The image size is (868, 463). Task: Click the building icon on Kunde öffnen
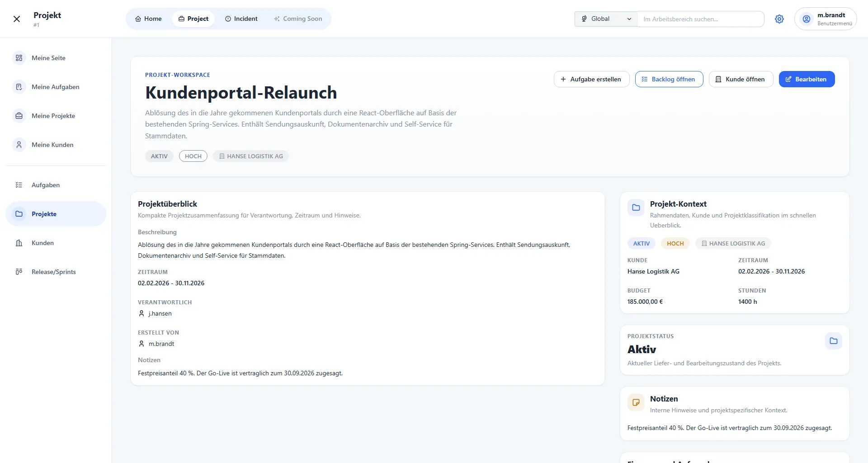click(x=718, y=79)
